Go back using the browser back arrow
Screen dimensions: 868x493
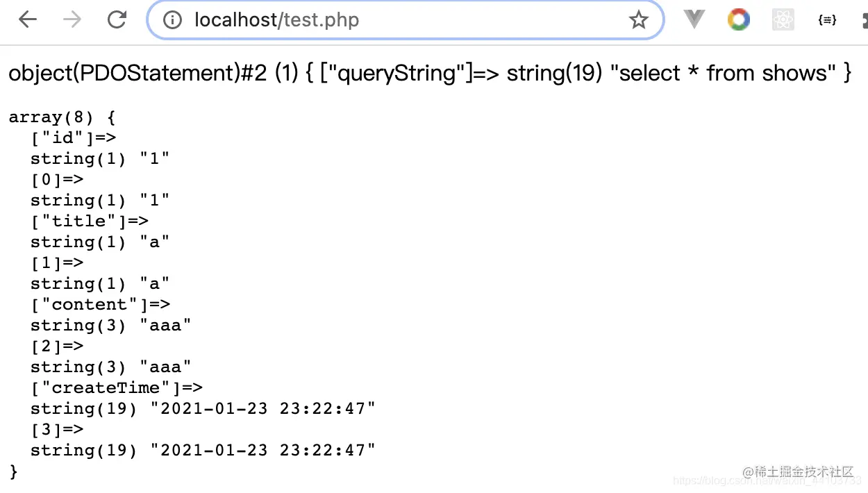[28, 20]
